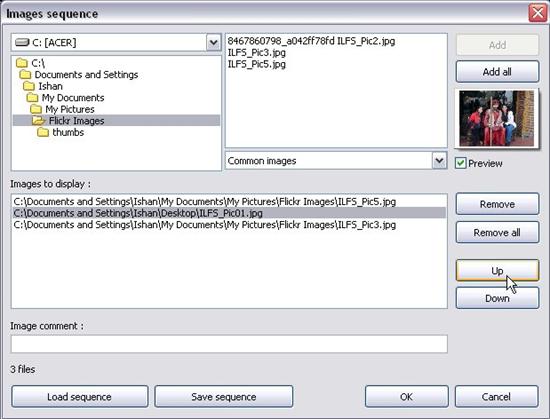
Task: Click the Ishan folder icon
Action: point(29,86)
